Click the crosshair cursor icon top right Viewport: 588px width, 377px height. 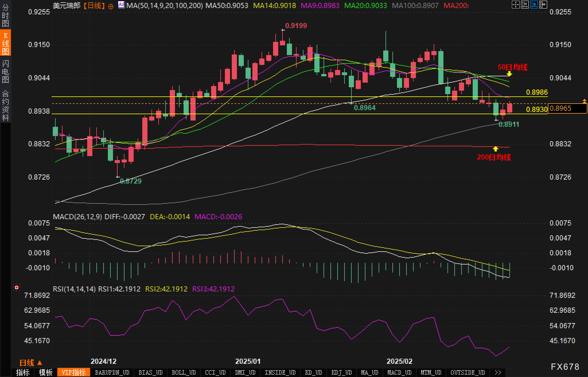[x=515, y=5]
